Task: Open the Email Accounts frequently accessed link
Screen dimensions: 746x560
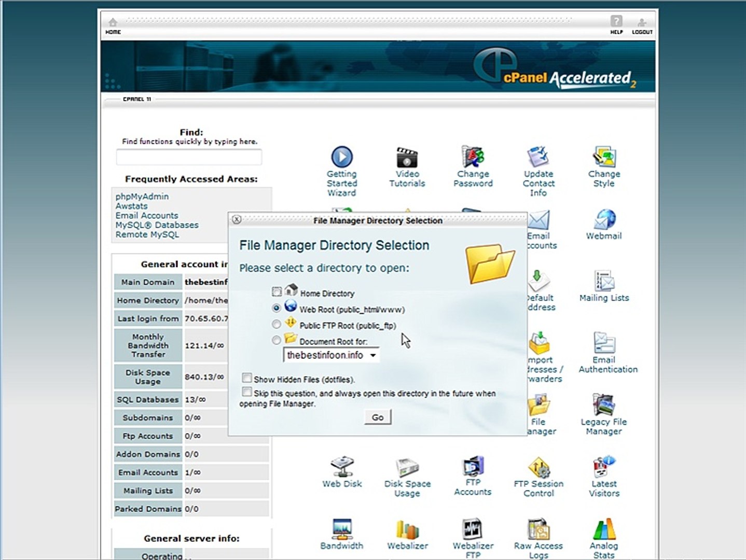Action: pos(147,215)
